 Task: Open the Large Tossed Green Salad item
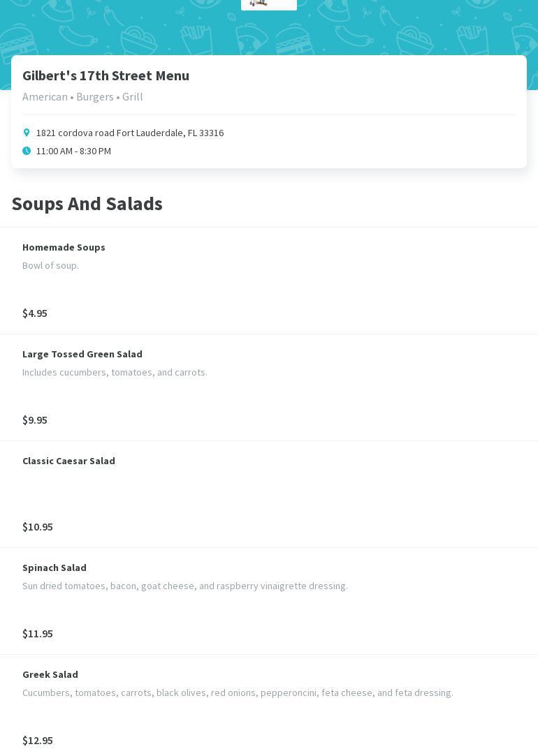tap(82, 354)
